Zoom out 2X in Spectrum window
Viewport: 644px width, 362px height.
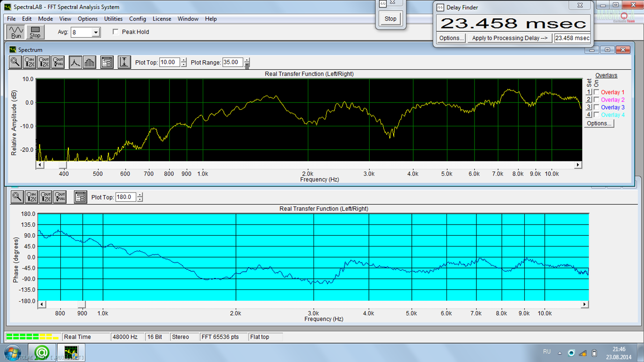[44, 62]
